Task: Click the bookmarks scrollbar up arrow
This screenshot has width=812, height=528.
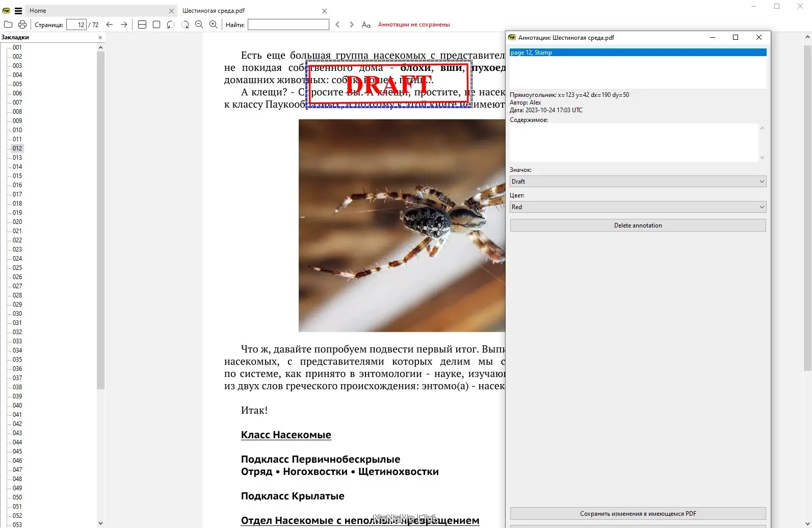Action: click(100, 47)
